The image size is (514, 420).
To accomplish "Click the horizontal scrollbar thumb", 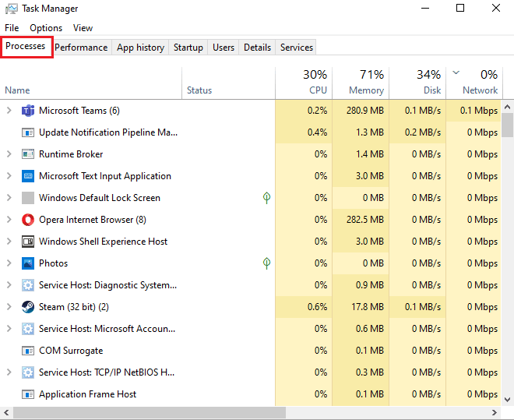I will [x=150, y=412].
